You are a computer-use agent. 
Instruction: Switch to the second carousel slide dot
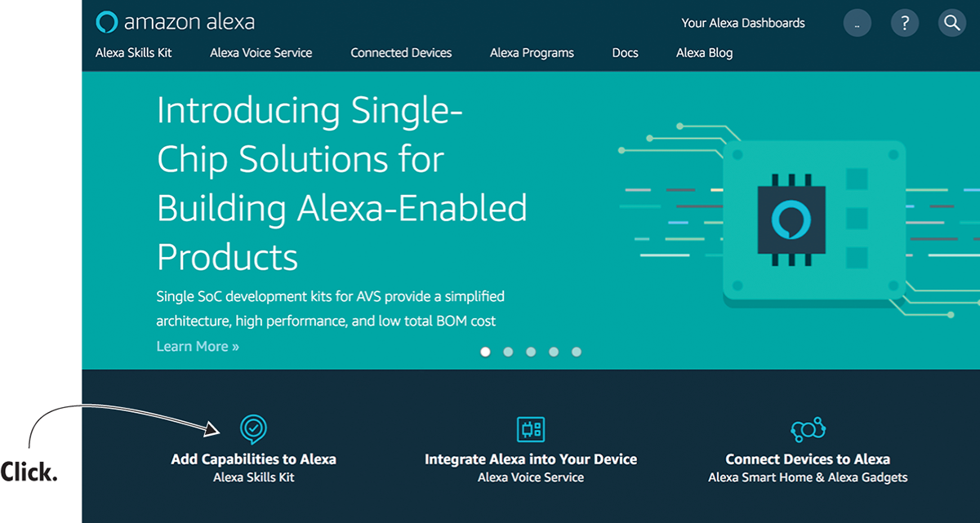click(x=508, y=352)
